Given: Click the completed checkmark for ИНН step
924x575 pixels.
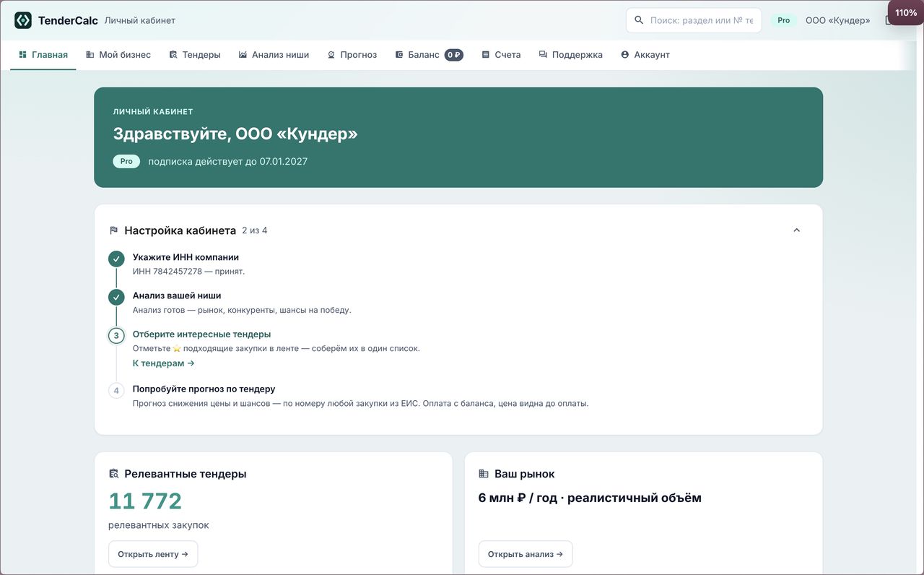Looking at the screenshot, I should (x=116, y=259).
